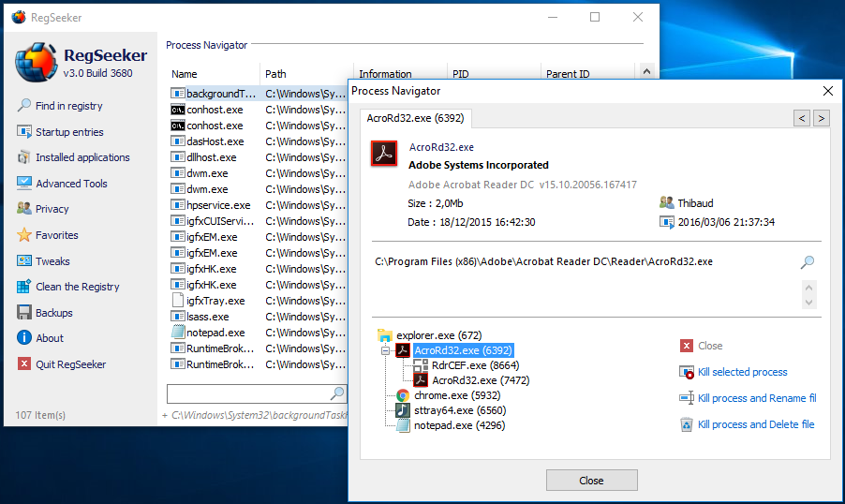Select AcroRd32.exe (7472) child process
The width and height of the screenshot is (845, 504).
click(481, 380)
